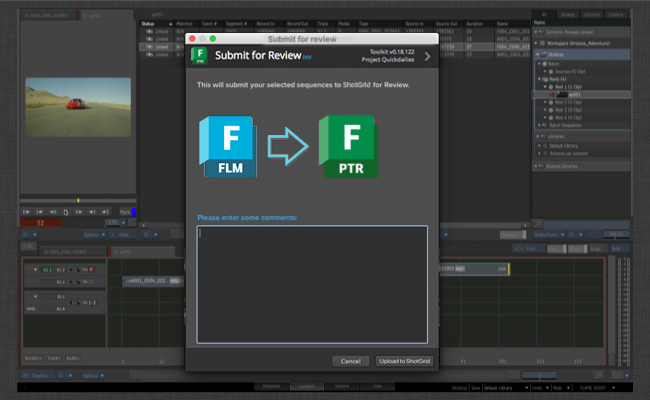This screenshot has height=400, width=650.
Task: Toggle the Snap button above timeline
Action: click(x=597, y=249)
